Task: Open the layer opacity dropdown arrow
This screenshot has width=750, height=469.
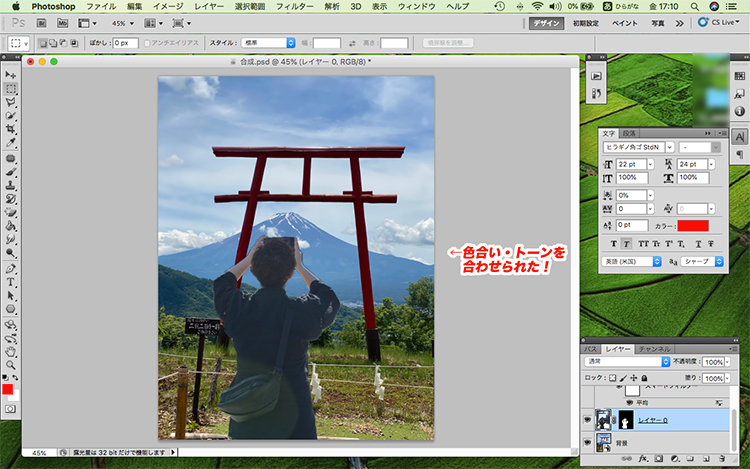Action: pos(728,362)
